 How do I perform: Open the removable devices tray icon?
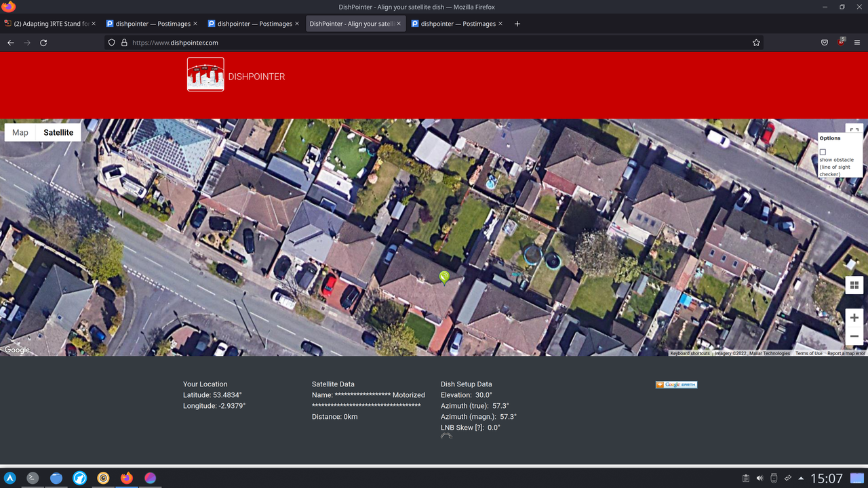(x=774, y=479)
